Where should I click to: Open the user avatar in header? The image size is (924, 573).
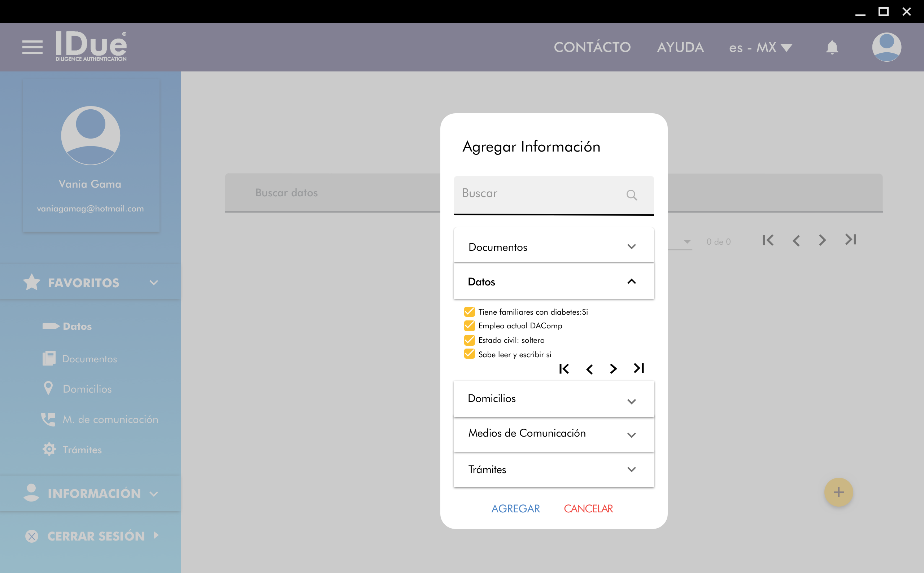(x=886, y=47)
